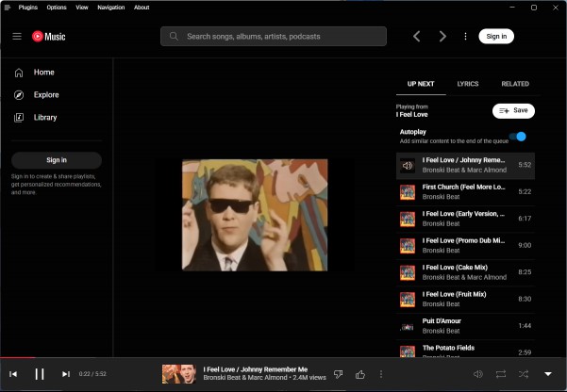Skip to next track
Image resolution: width=567 pixels, height=392 pixels.
pos(66,374)
